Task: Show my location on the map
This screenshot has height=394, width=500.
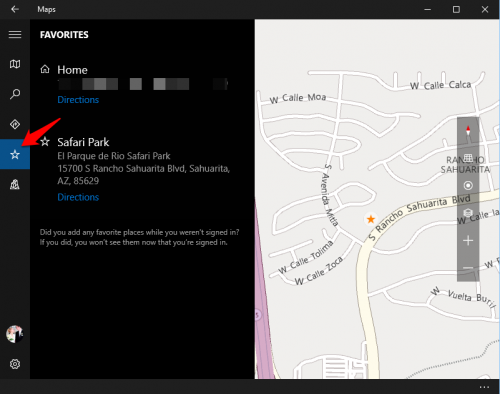Action: [x=468, y=185]
